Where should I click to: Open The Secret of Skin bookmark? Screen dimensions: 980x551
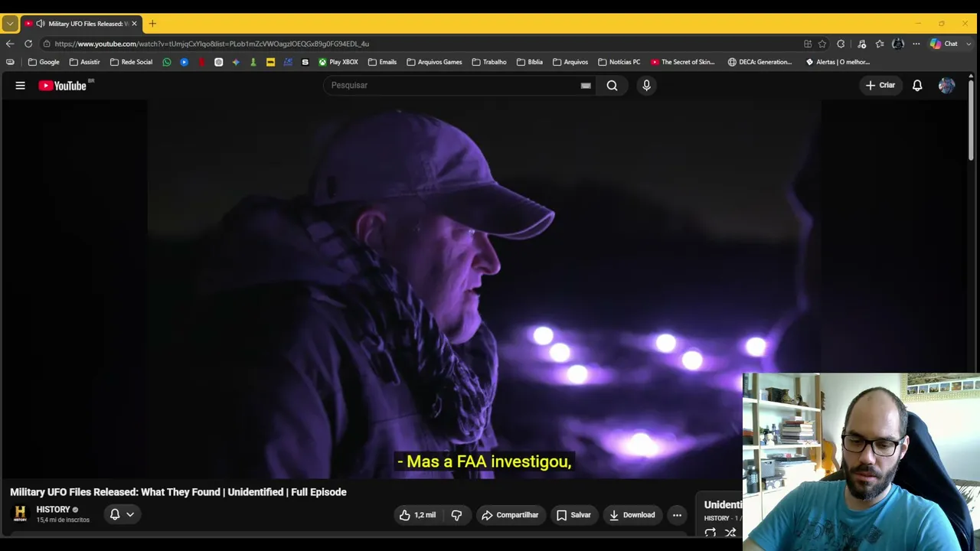click(x=683, y=62)
